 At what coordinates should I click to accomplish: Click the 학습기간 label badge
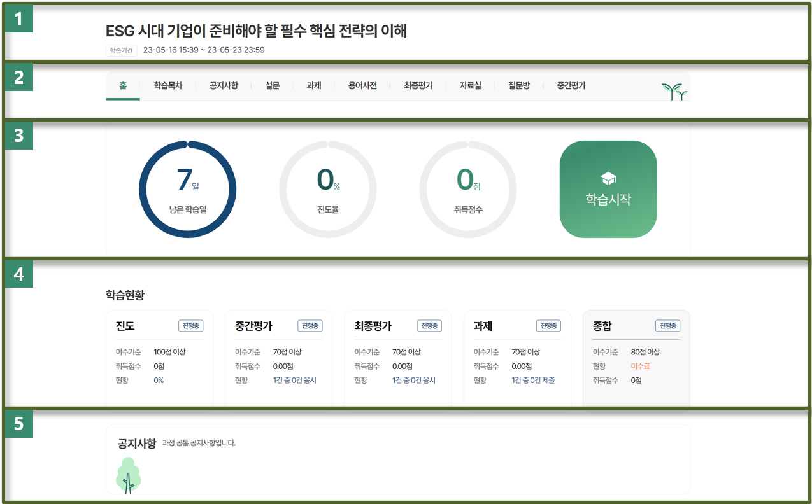click(x=121, y=50)
